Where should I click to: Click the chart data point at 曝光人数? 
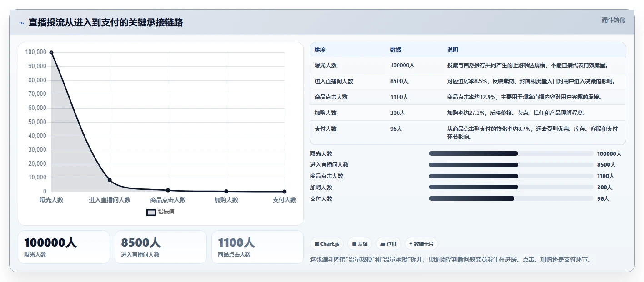pos(51,53)
